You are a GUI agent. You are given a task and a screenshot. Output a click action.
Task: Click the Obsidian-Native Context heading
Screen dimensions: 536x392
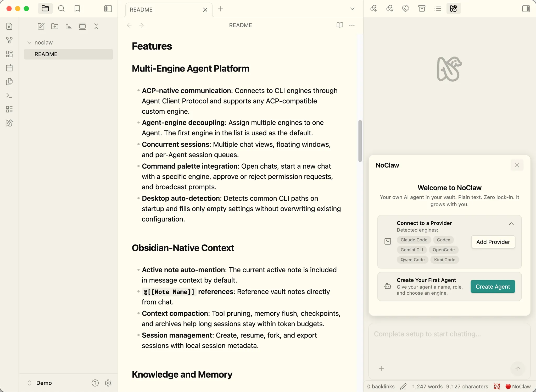[183, 248]
